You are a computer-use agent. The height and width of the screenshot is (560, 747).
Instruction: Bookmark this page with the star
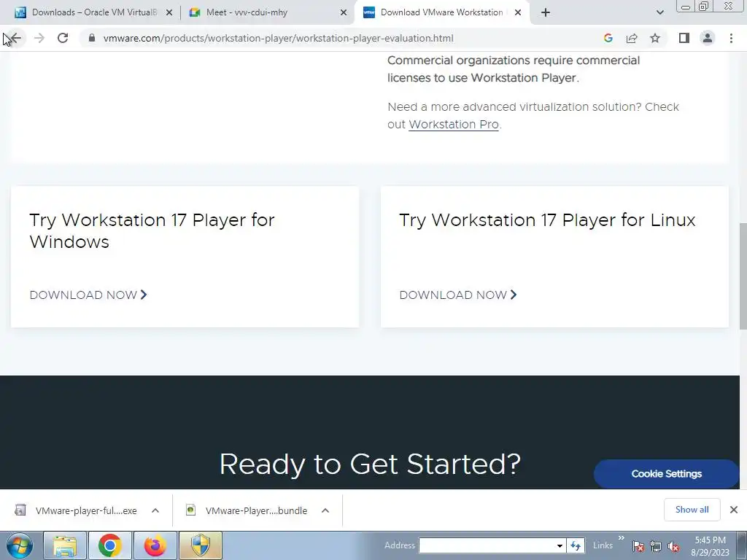click(x=655, y=38)
